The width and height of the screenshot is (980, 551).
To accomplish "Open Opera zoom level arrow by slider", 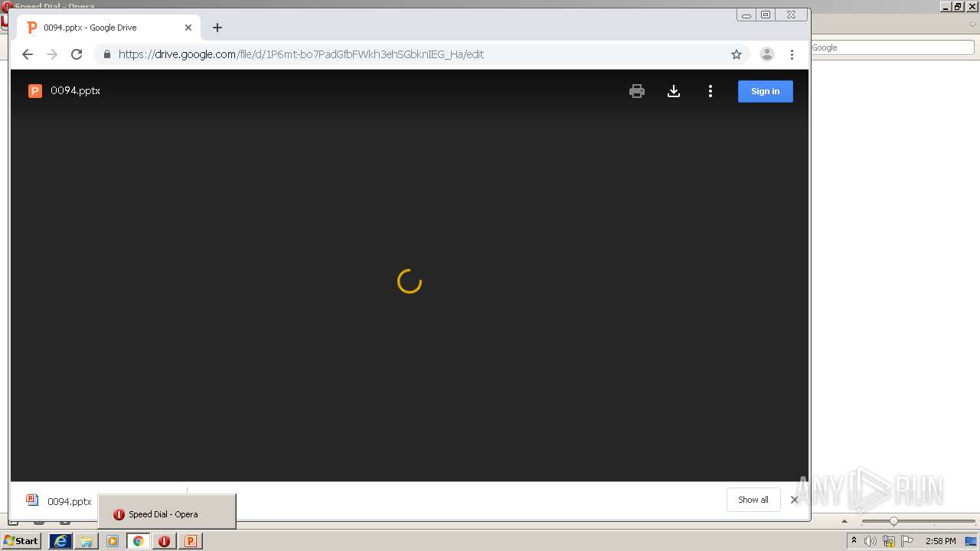I will pyautogui.click(x=844, y=521).
